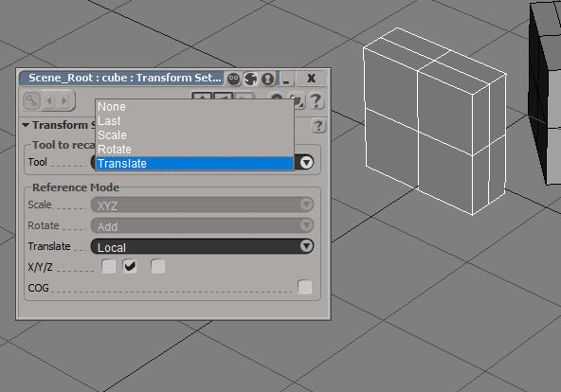Click the Translate label under Reference Mode
The width and height of the screenshot is (561, 392).
click(49, 246)
